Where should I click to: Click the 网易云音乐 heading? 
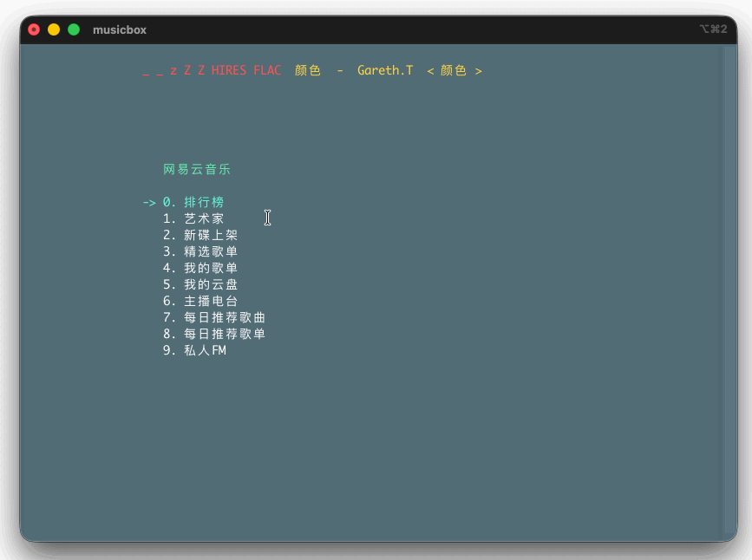pos(197,169)
